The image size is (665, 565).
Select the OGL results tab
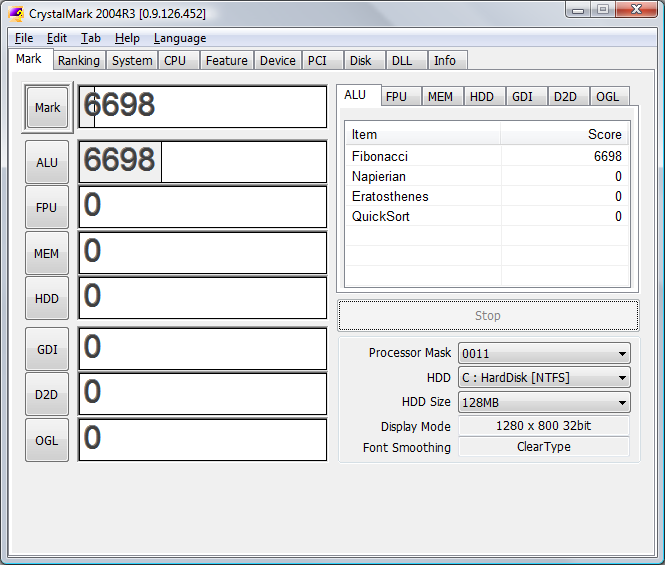609,97
